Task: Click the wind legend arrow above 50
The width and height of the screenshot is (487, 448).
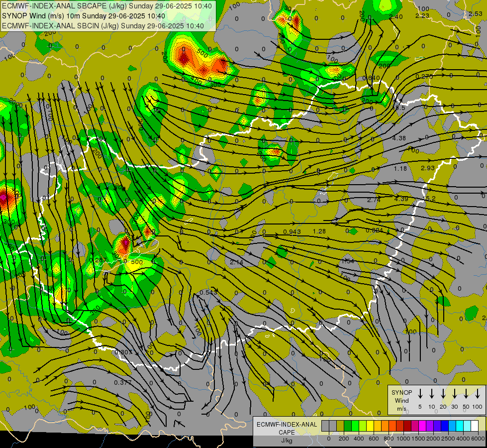Action: click(466, 394)
